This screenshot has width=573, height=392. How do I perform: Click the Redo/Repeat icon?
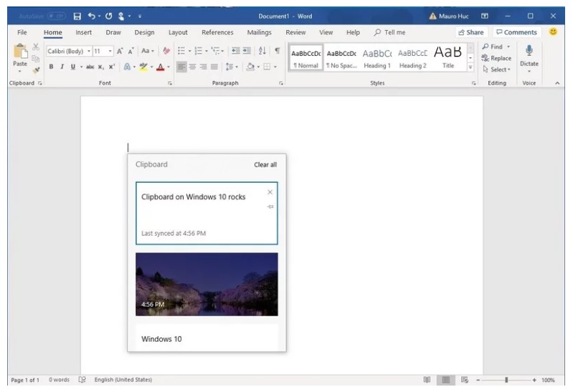tap(108, 16)
